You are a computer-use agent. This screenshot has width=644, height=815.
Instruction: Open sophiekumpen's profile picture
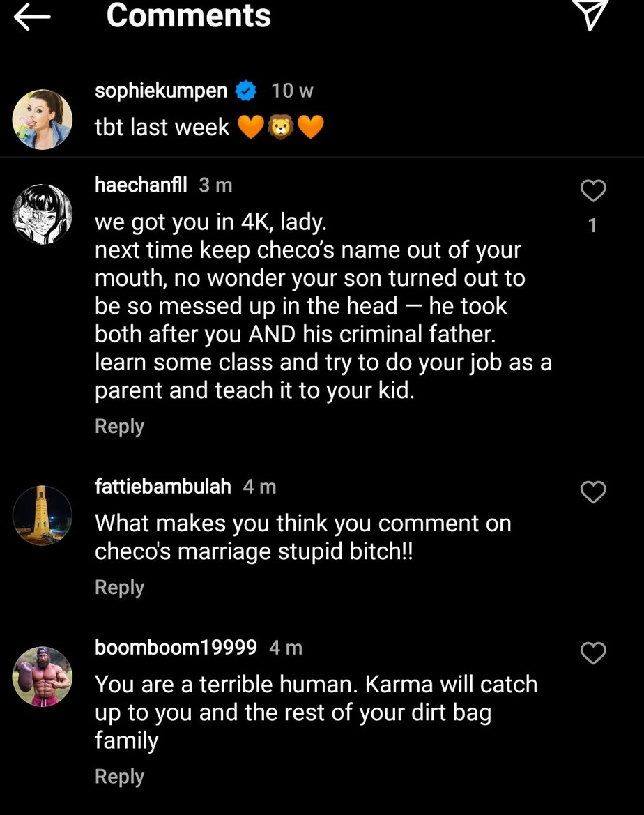pyautogui.click(x=43, y=119)
